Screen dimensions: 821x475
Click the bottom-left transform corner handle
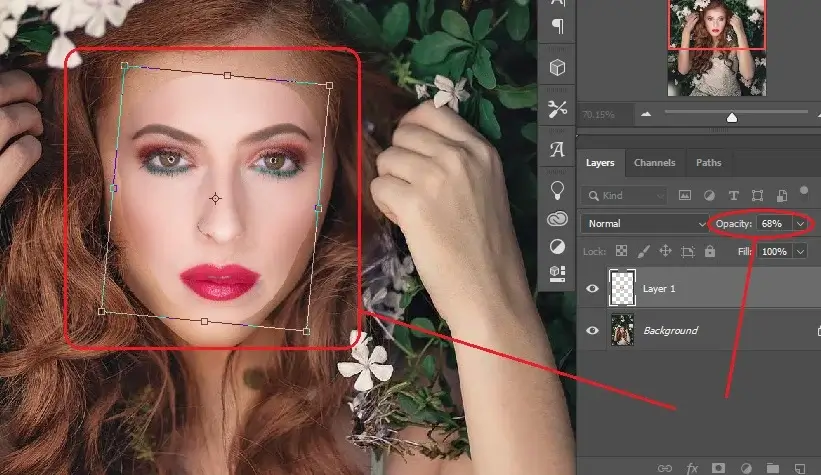click(x=102, y=312)
